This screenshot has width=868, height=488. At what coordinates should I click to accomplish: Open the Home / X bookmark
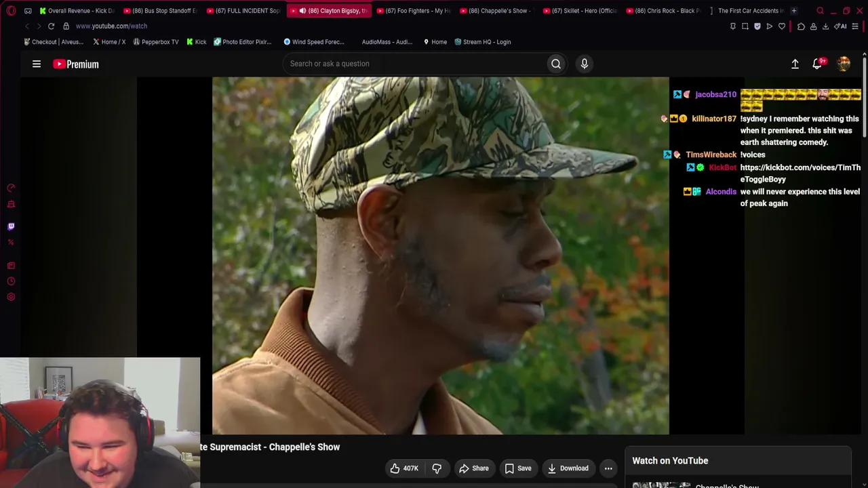pyautogui.click(x=109, y=42)
